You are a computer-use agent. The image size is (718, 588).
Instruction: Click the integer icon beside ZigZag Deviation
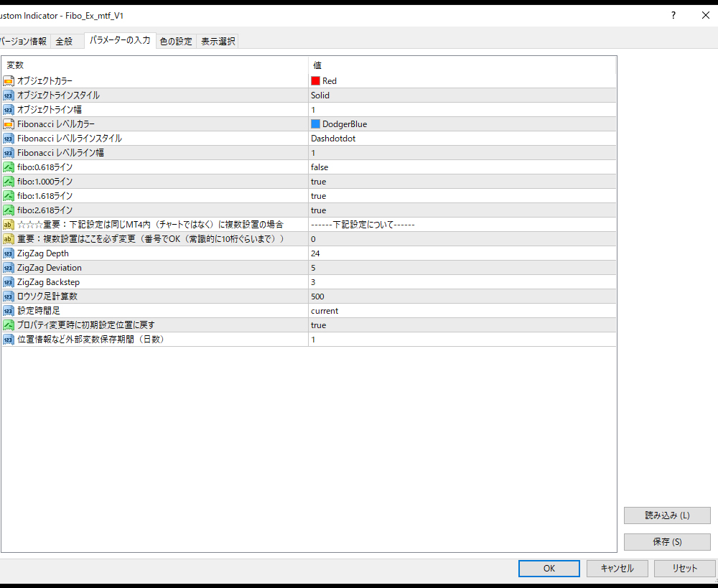click(9, 268)
